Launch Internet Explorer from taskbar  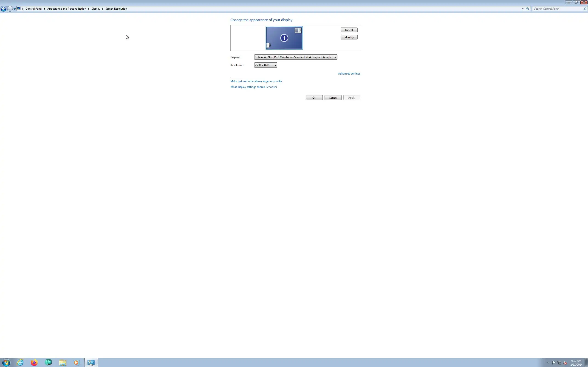tap(20, 363)
